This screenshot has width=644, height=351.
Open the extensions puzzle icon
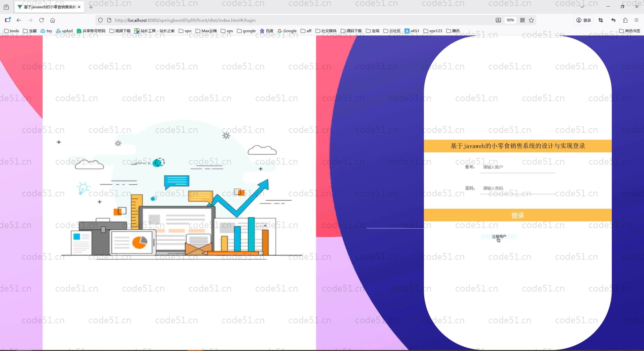(x=625, y=20)
